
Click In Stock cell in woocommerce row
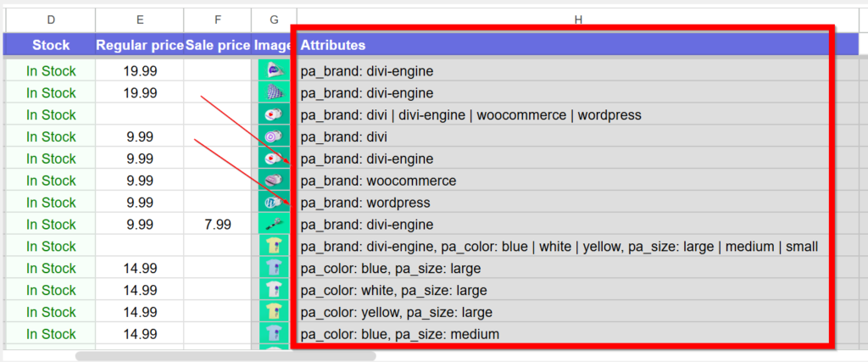tap(51, 181)
